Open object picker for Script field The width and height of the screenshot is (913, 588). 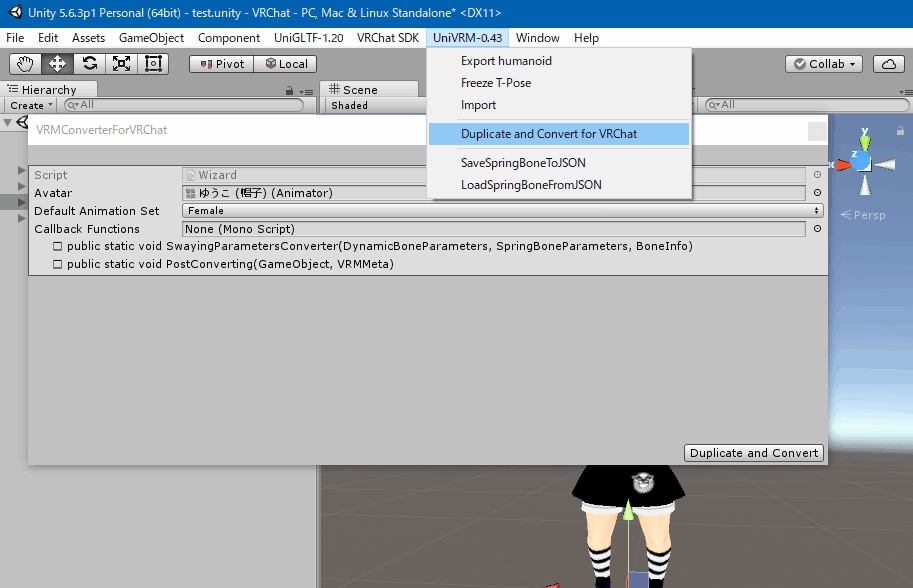pos(818,175)
